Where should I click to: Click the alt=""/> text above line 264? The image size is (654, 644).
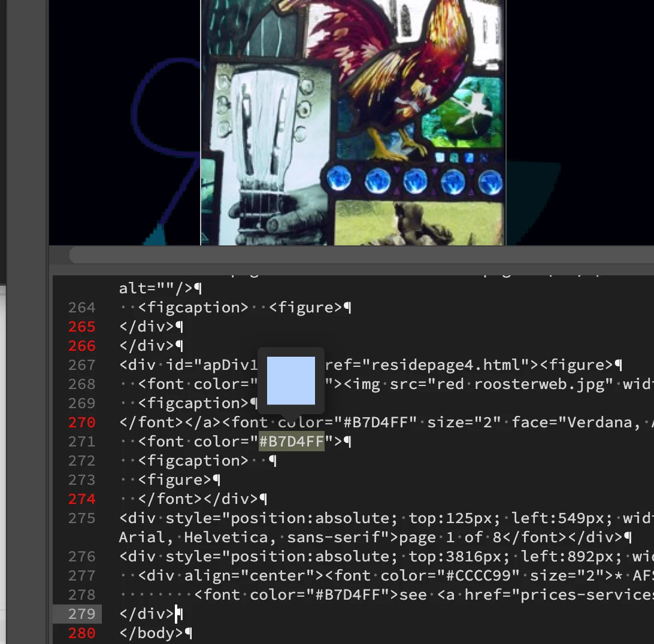[156, 288]
